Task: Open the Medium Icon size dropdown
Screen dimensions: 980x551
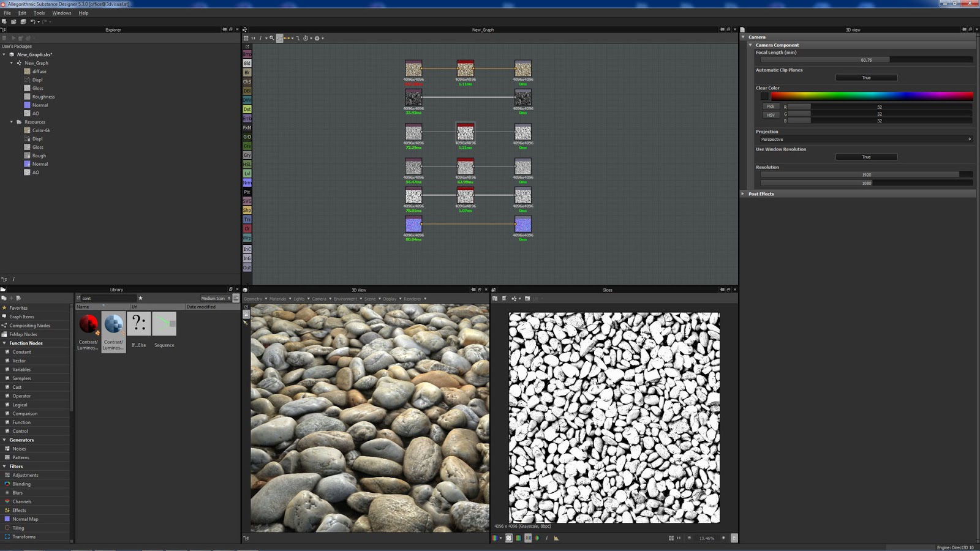Action: point(216,298)
